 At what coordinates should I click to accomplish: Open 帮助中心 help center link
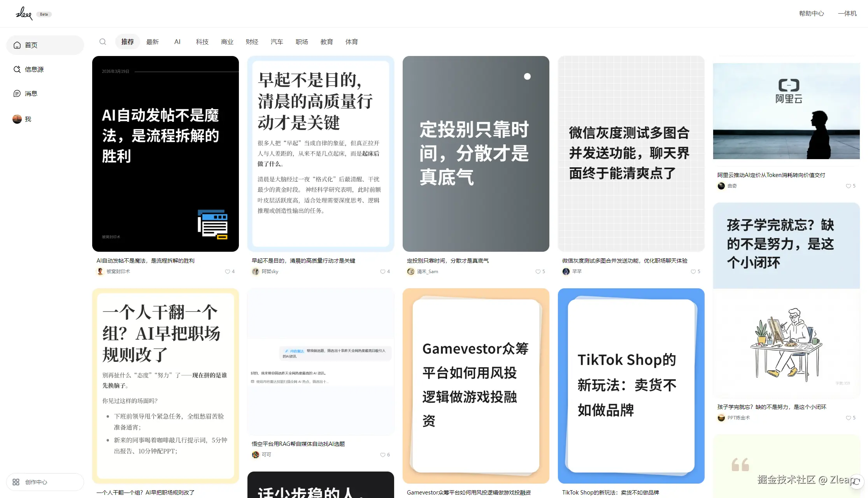coord(811,13)
